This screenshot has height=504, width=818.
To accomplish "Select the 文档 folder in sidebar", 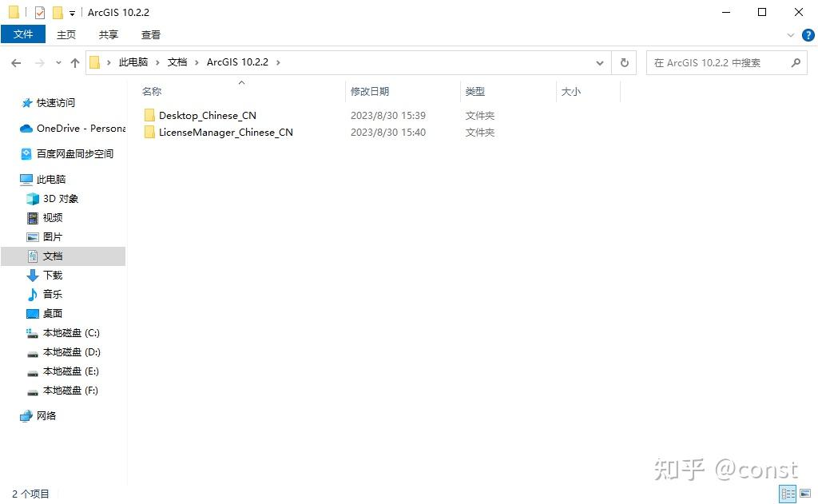I will pyautogui.click(x=52, y=256).
